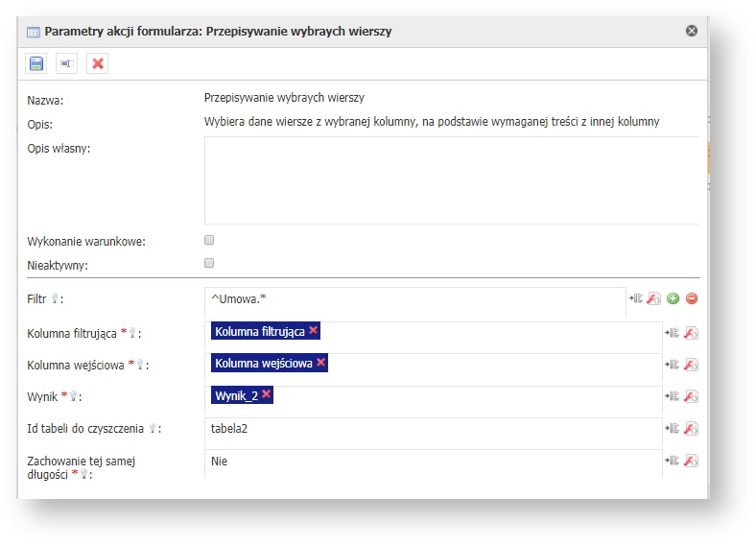The height and width of the screenshot is (545, 756).
Task: Open the Zachowanie tej samej długości dropdown
Action: (432, 462)
